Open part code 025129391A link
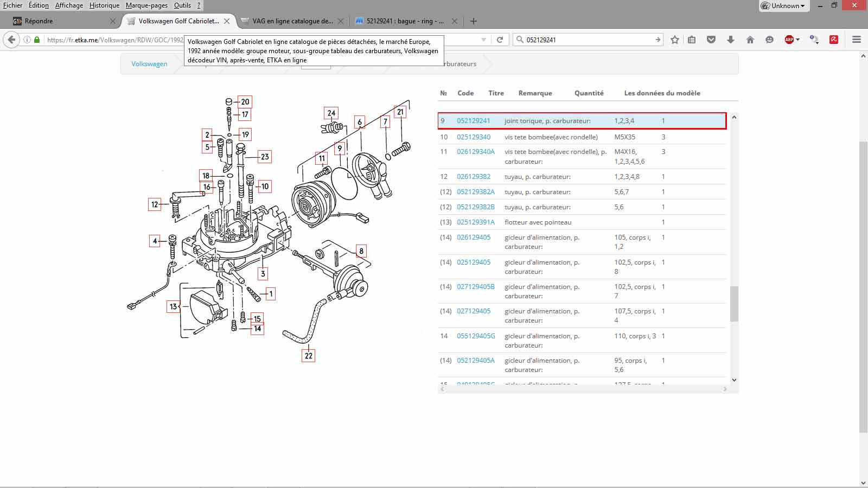This screenshot has height=488, width=868. click(476, 222)
